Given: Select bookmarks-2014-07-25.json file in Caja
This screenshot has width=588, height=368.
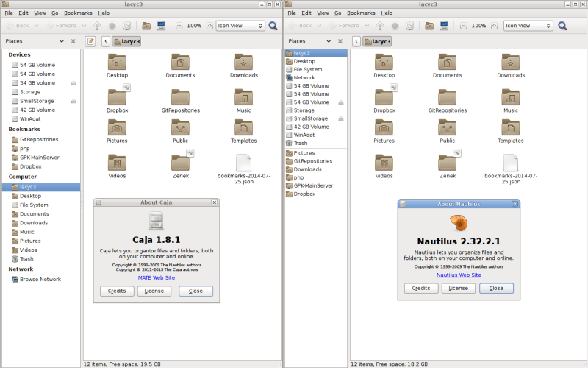Looking at the screenshot, I should 244,169.
